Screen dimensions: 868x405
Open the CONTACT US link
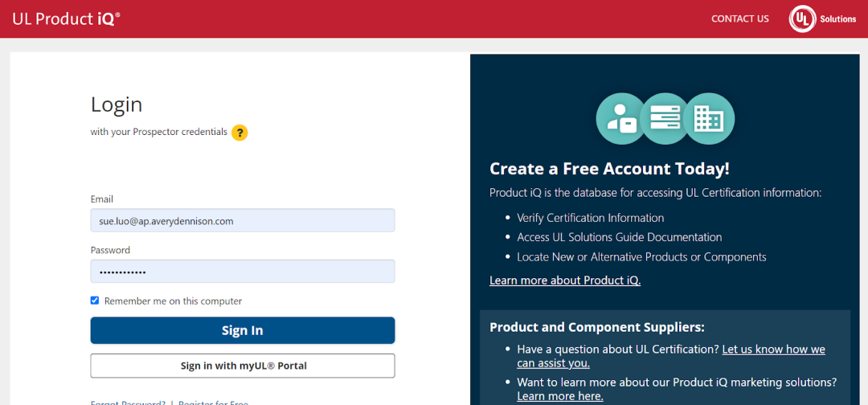[x=739, y=18]
